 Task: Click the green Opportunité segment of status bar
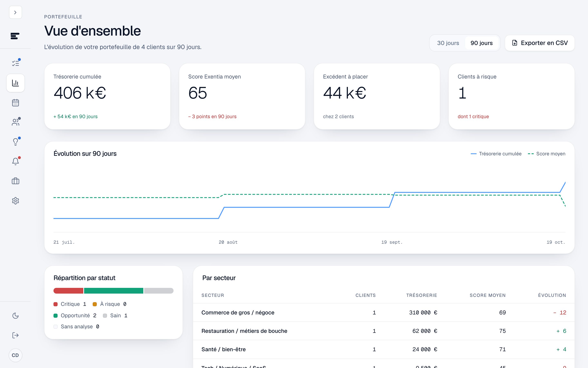click(114, 291)
